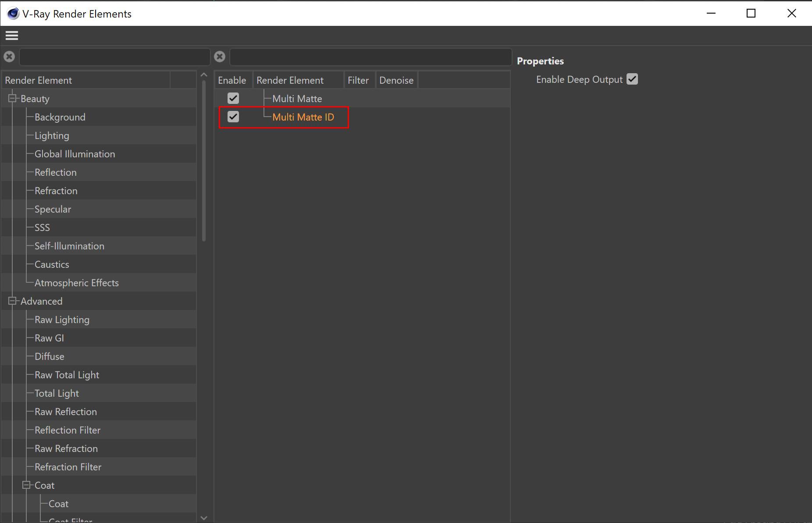The height and width of the screenshot is (523, 812).
Task: Select the Raw Lighting render element
Action: 62,320
